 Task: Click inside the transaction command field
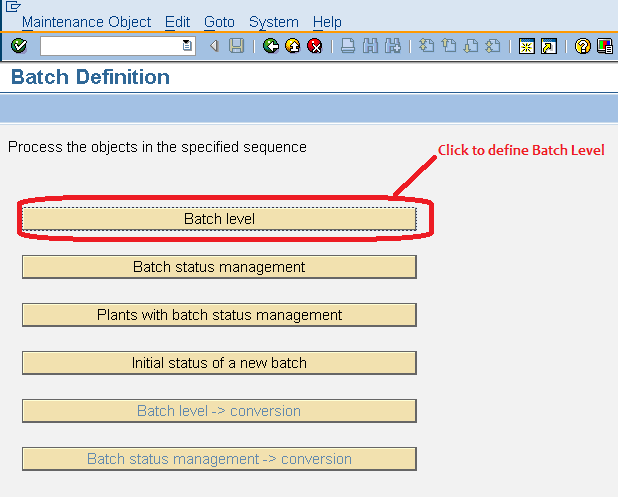(x=111, y=46)
